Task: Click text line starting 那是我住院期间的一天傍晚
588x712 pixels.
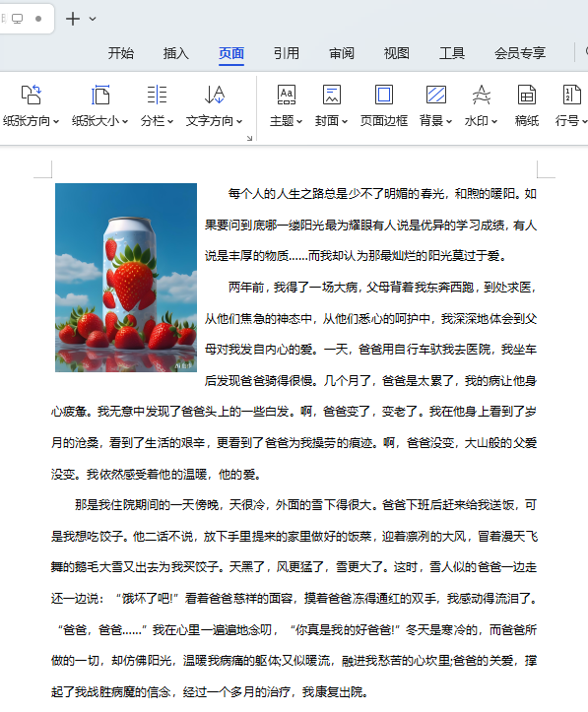Action: pyautogui.click(x=305, y=505)
